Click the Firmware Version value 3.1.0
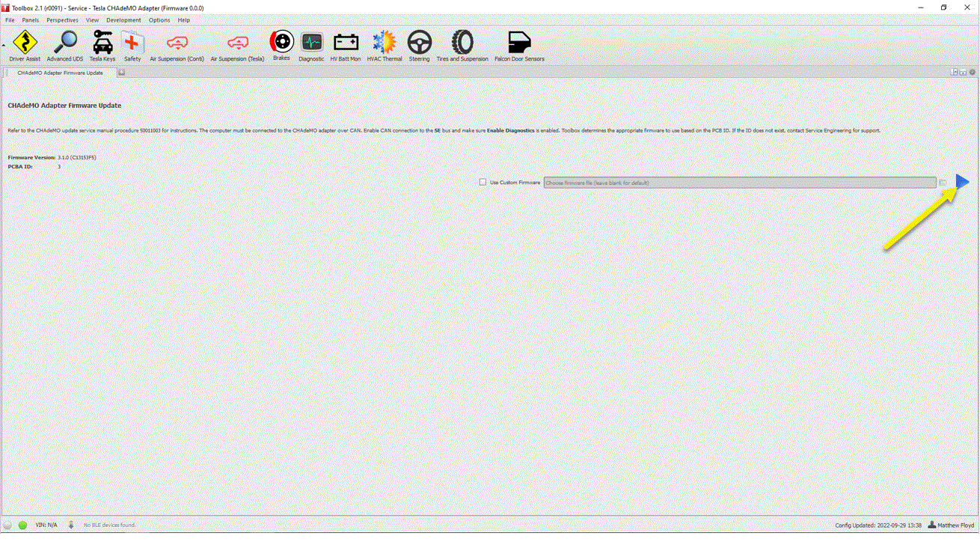This screenshot has height=542, width=980. (77, 158)
